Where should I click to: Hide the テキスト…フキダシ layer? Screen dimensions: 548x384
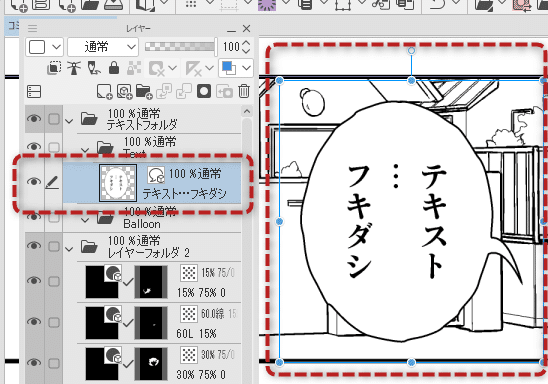pyautogui.click(x=34, y=182)
